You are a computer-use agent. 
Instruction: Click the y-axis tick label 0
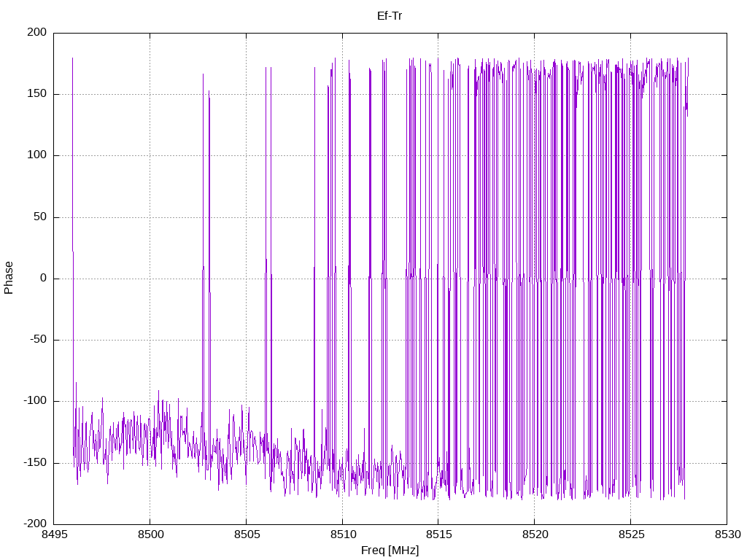tap(43, 278)
